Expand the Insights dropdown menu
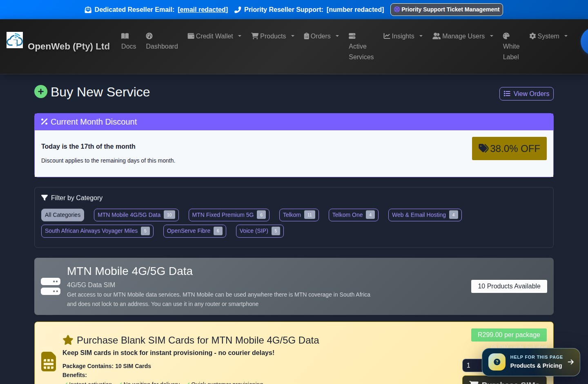Viewport: 588px width, 384px height. pyautogui.click(x=421, y=36)
